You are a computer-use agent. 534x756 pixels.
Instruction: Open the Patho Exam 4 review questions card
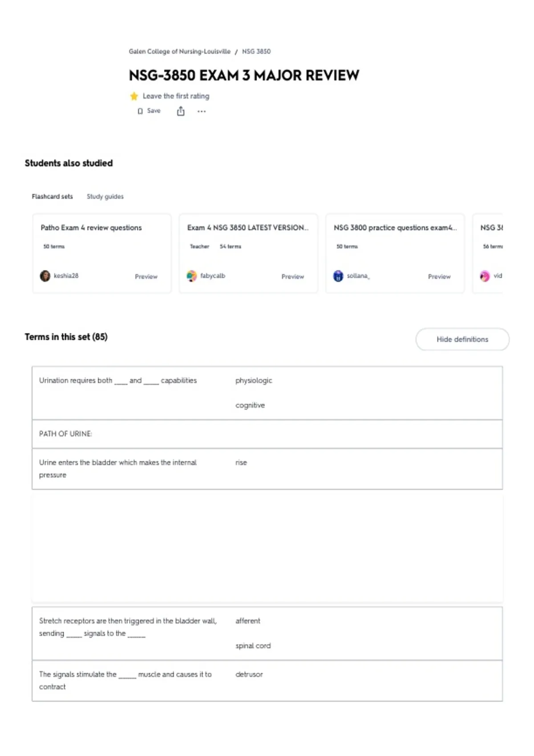point(102,253)
